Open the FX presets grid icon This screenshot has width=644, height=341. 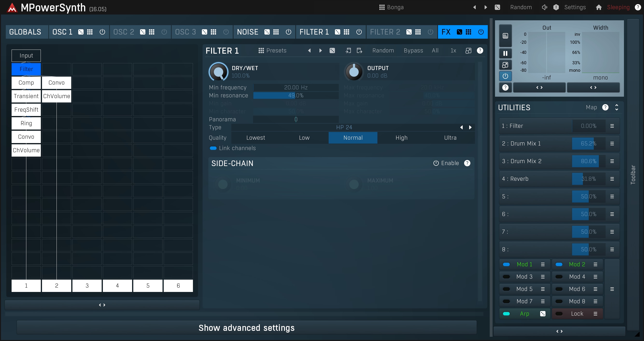(x=468, y=32)
